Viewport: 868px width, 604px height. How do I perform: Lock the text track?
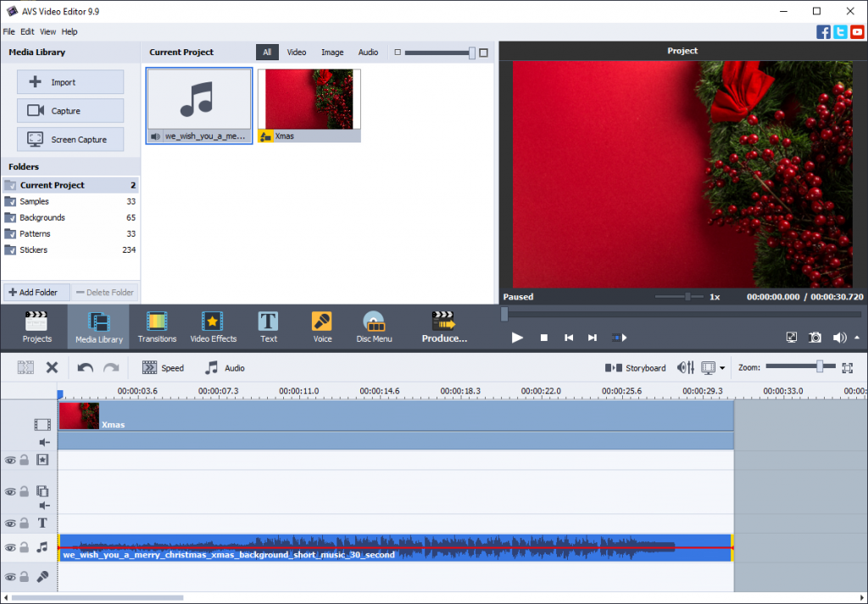(25, 523)
